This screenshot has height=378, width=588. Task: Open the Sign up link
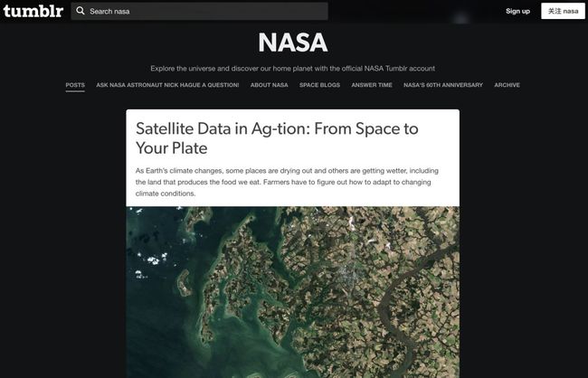[517, 11]
